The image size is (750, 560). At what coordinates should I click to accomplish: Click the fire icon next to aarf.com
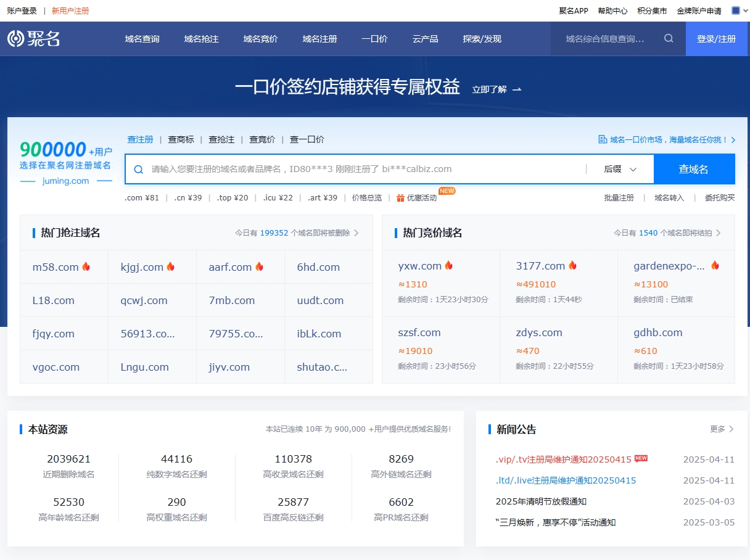click(259, 266)
